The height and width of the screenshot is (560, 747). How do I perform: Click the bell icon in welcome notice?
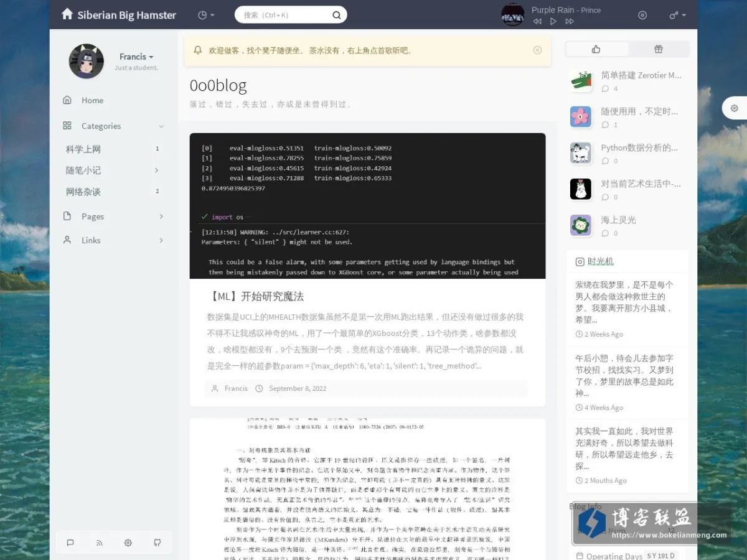point(198,50)
